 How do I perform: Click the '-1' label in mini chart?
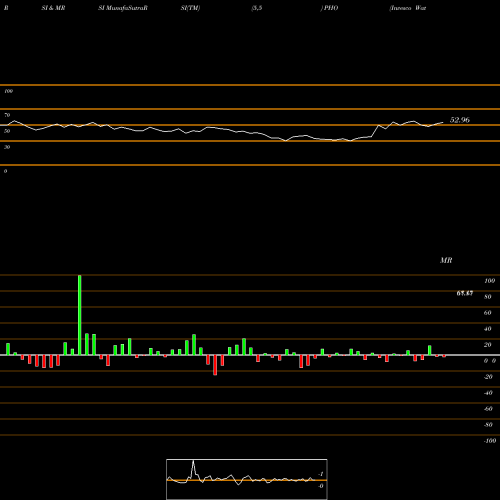click(x=321, y=474)
